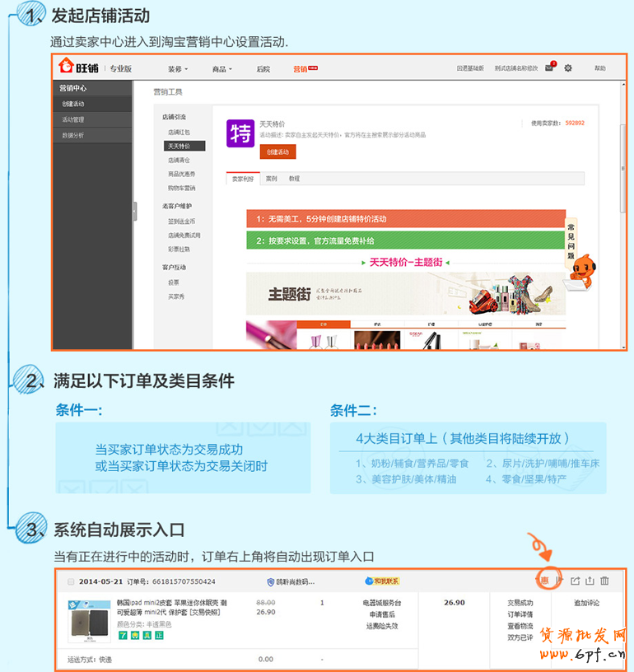Open 店铺红包 marketing tool

[x=179, y=133]
